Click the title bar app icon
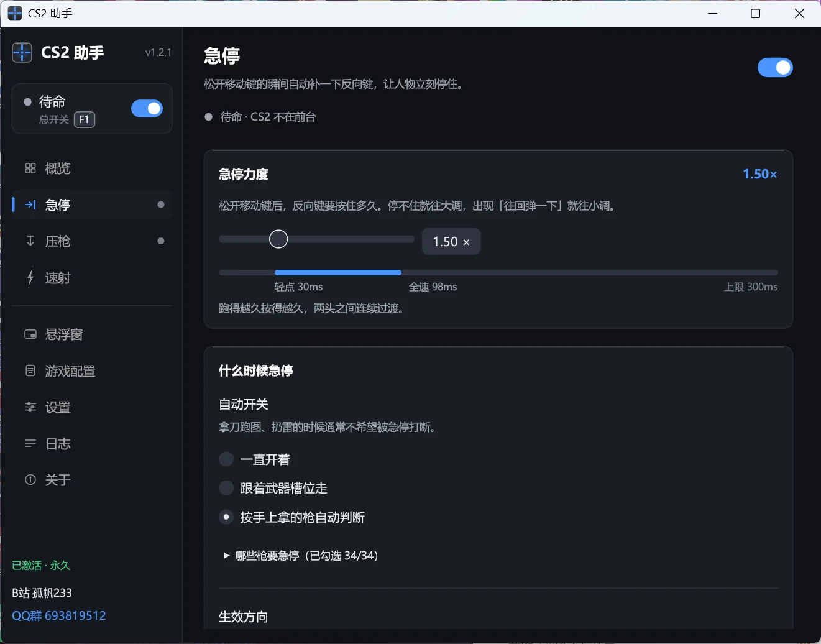The width and height of the screenshot is (821, 644). point(15,13)
